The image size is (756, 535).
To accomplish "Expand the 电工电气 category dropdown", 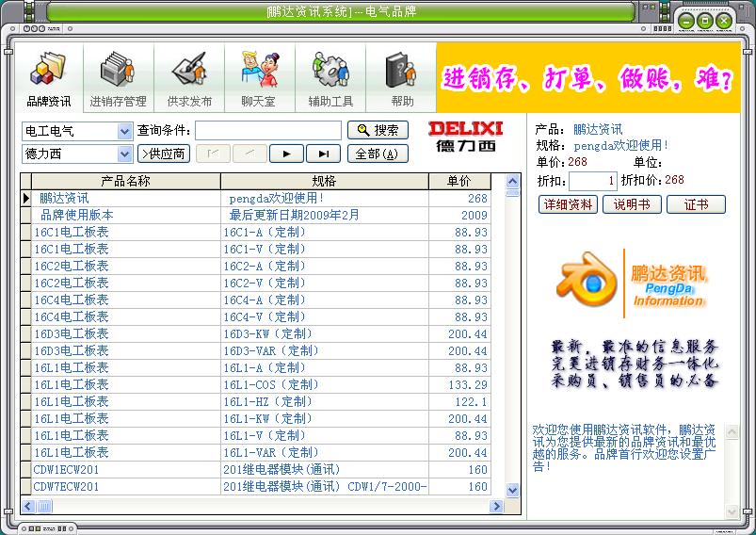I will point(124,131).
